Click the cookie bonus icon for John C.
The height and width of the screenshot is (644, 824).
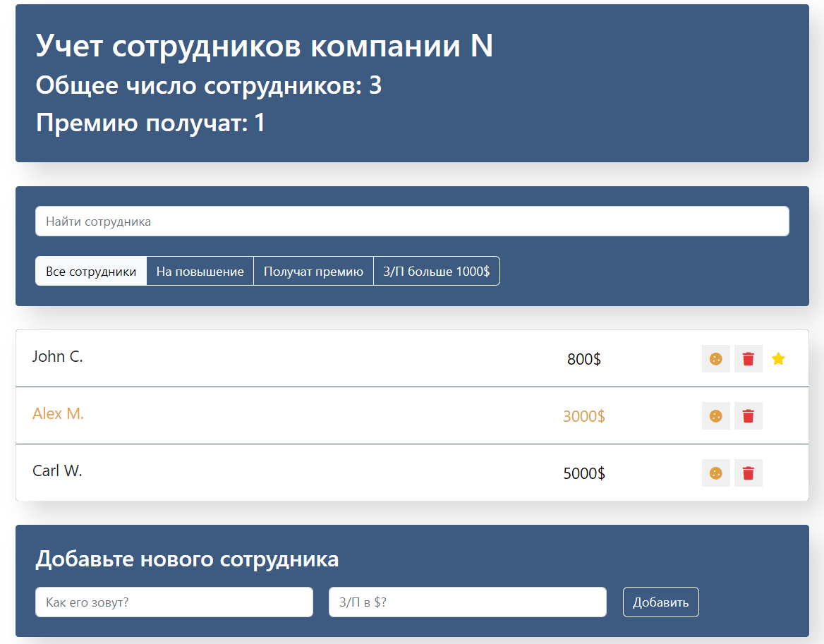point(715,359)
